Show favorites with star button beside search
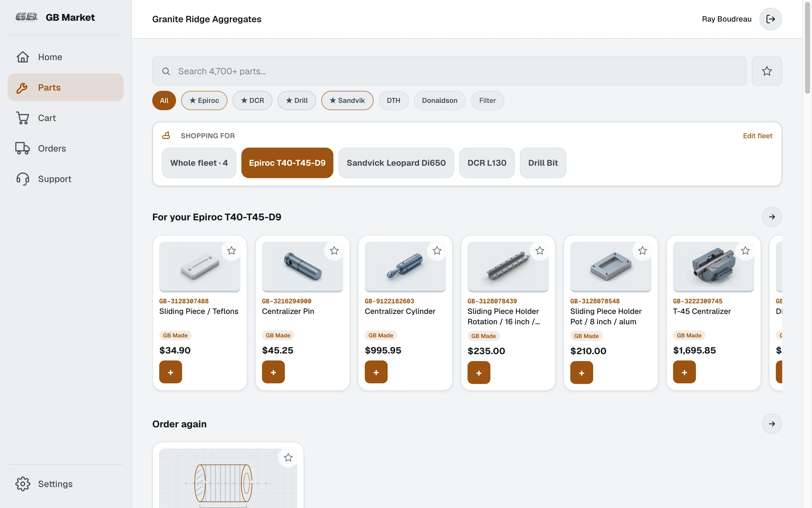812x508 pixels. coord(767,71)
